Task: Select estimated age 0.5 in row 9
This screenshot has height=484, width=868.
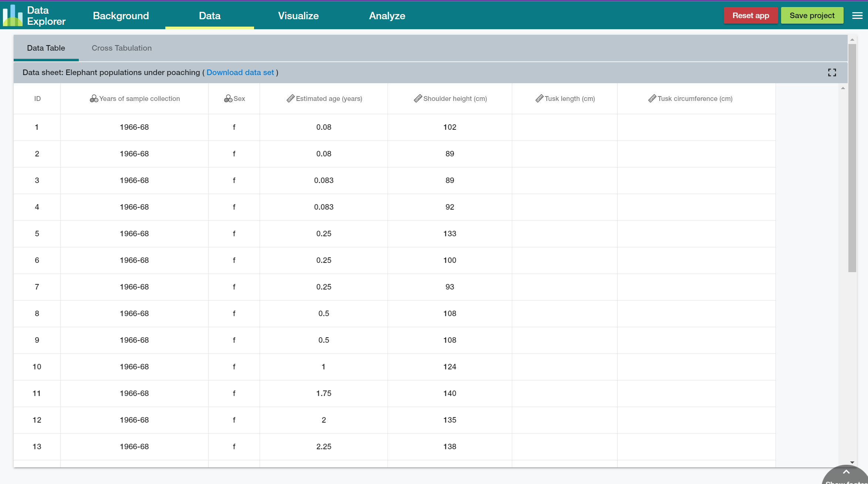Action: (324, 340)
